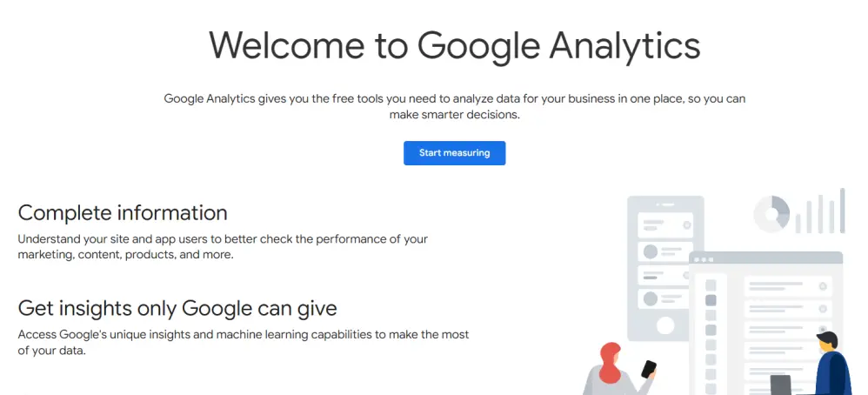Click the first list row in the browser mockup
868x395 pixels.
click(788, 286)
